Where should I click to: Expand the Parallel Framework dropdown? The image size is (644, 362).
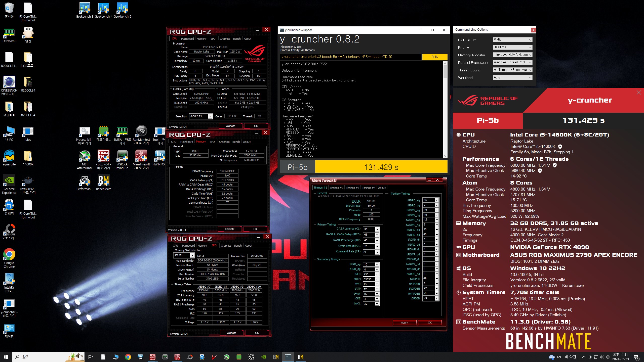click(512, 62)
